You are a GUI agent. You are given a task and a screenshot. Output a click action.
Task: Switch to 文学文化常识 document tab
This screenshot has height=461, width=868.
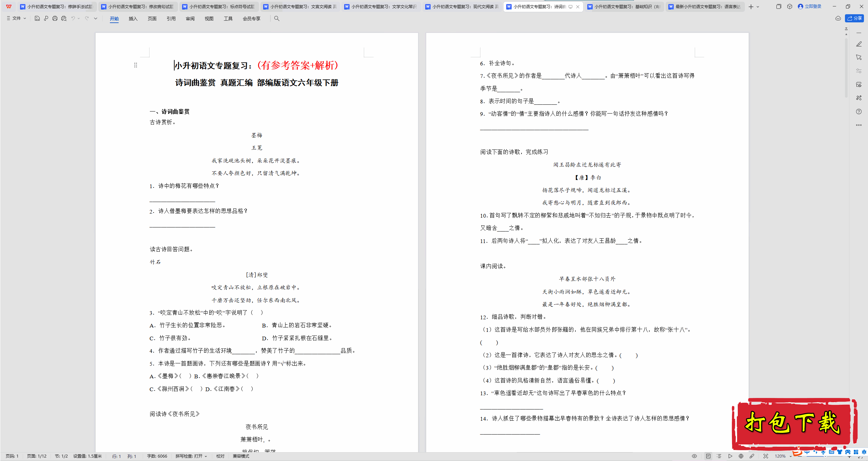[x=381, y=7]
